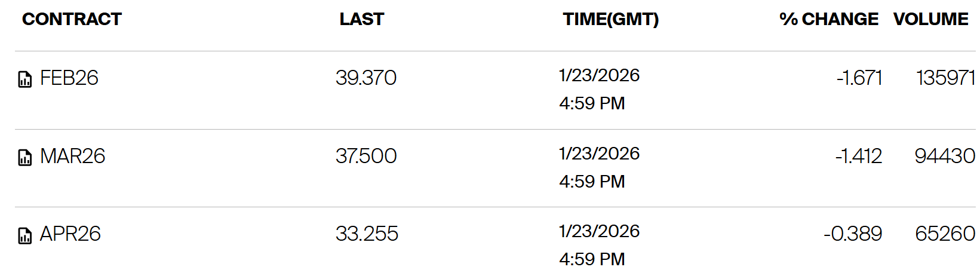Click the -0.389 percent change value
This screenshot has height=273, width=980.
852,234
